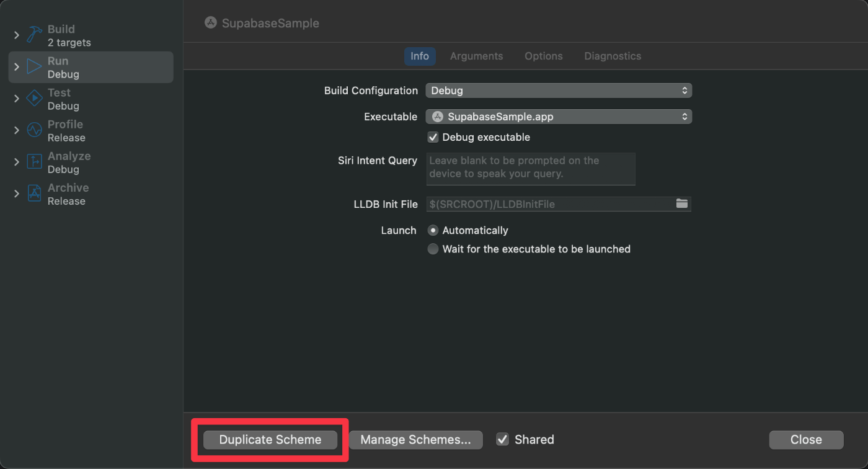The height and width of the screenshot is (469, 868).
Task: Select the Test Debug row
Action: click(x=91, y=99)
